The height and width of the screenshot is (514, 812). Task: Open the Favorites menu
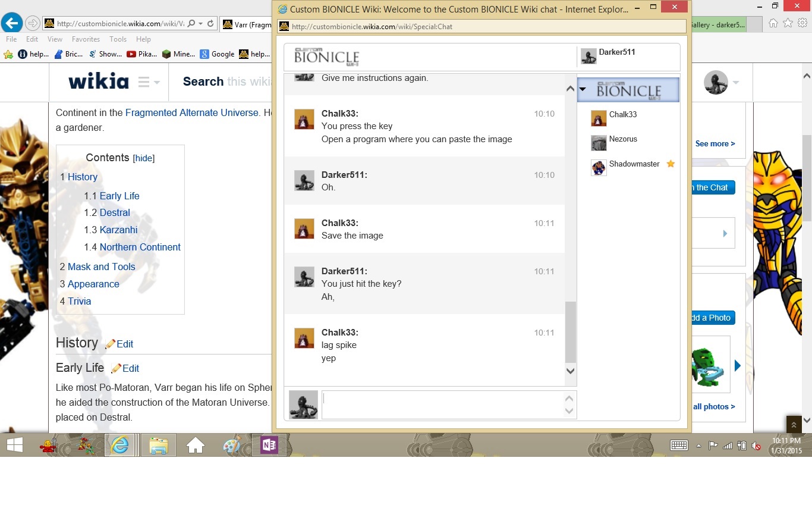pos(86,39)
